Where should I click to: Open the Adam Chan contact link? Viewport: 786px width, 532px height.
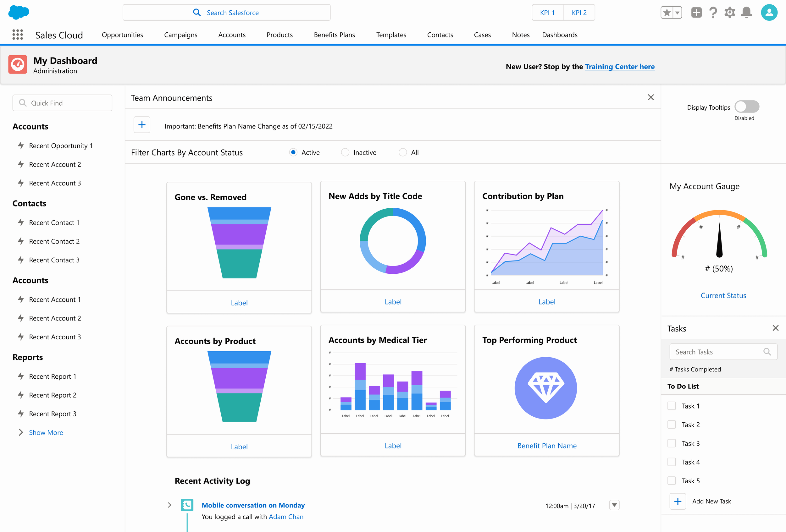[286, 517]
